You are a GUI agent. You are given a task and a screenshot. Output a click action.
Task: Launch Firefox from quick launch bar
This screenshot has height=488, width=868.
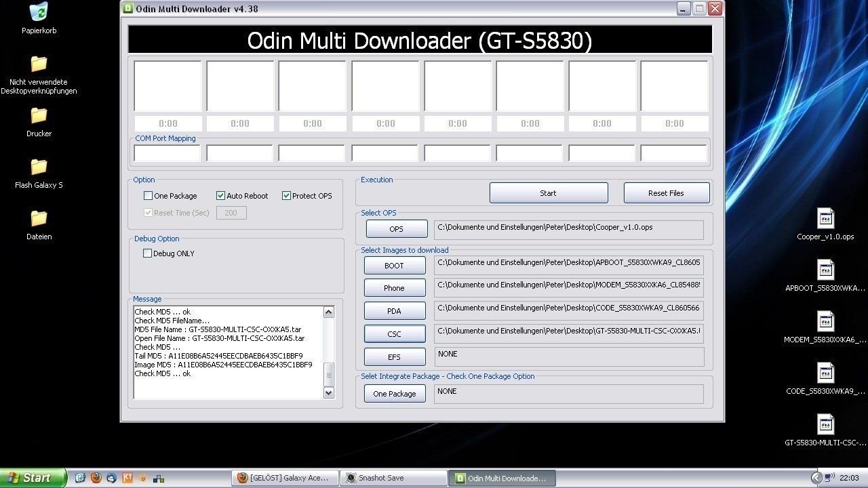tap(96, 478)
